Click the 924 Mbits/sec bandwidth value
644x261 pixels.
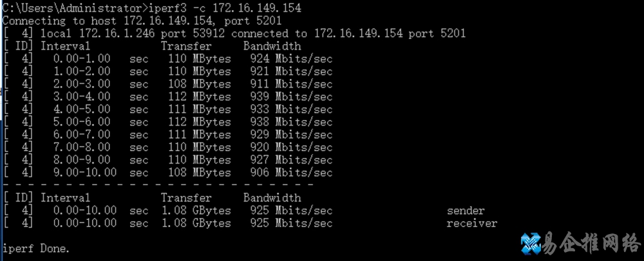[291, 59]
